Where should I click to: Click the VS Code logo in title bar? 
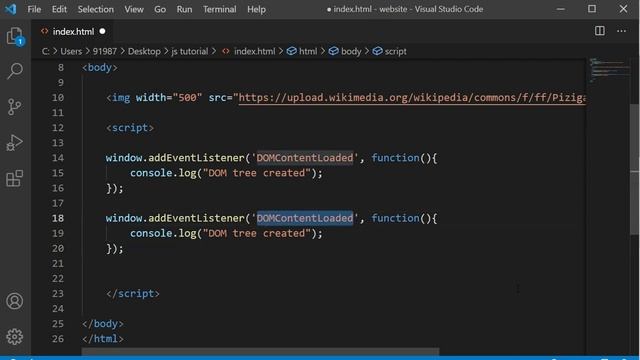point(11,9)
